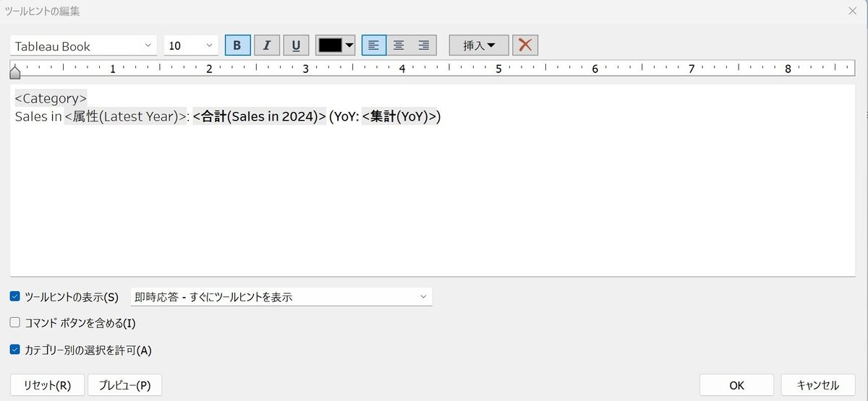This screenshot has height=401, width=868.
Task: Open the font size 10 dropdown
Action: (191, 46)
